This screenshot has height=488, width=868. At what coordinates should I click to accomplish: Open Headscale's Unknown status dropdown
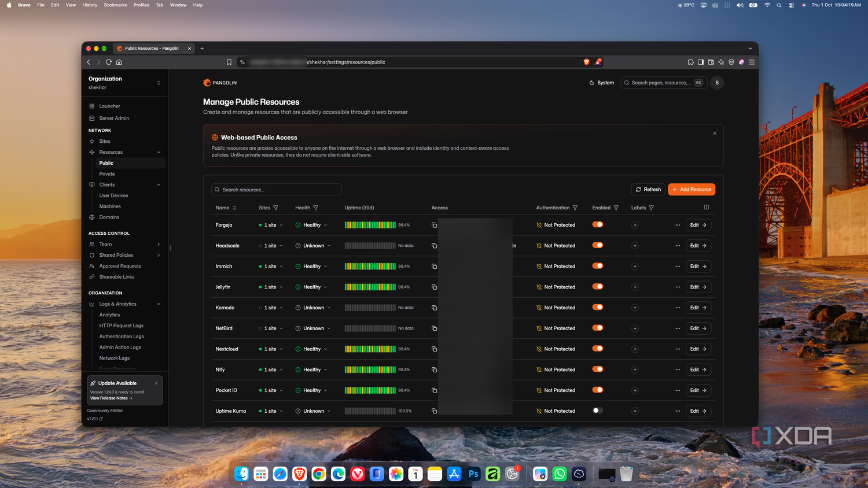[313, 246]
